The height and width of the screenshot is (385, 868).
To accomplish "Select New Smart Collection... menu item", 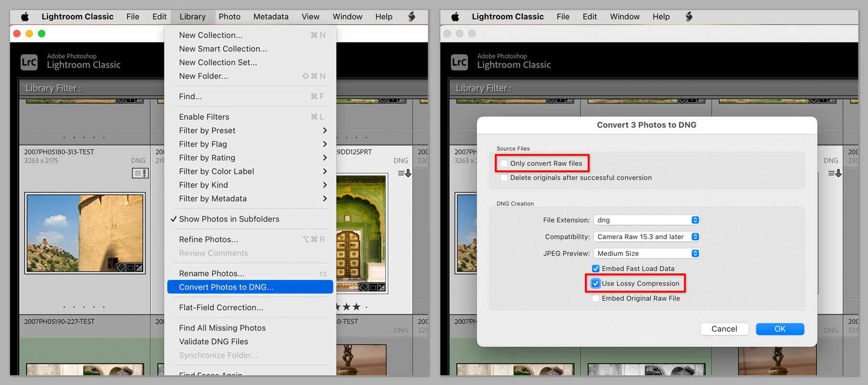I will point(250,49).
